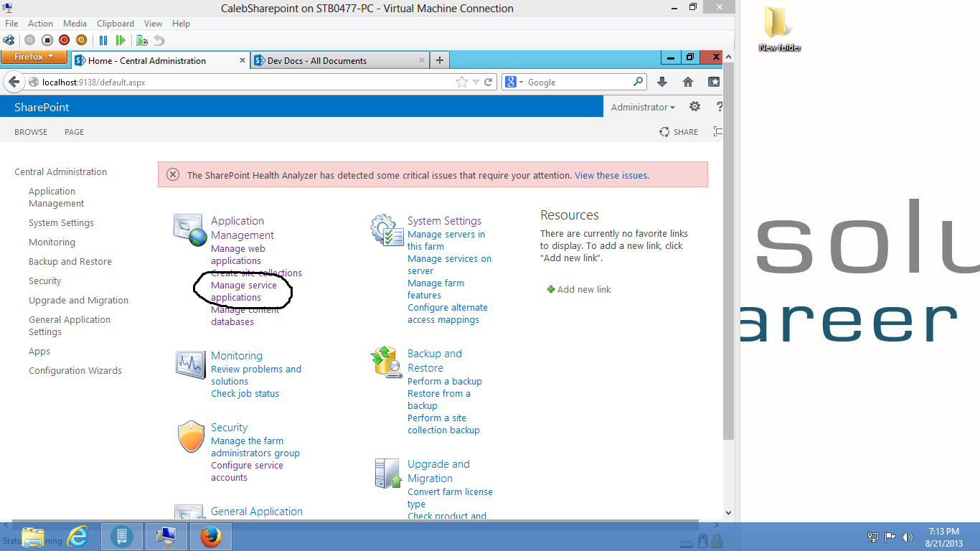Open the Configure alternate access mappings link
This screenshot has width=980, height=551.
click(448, 314)
